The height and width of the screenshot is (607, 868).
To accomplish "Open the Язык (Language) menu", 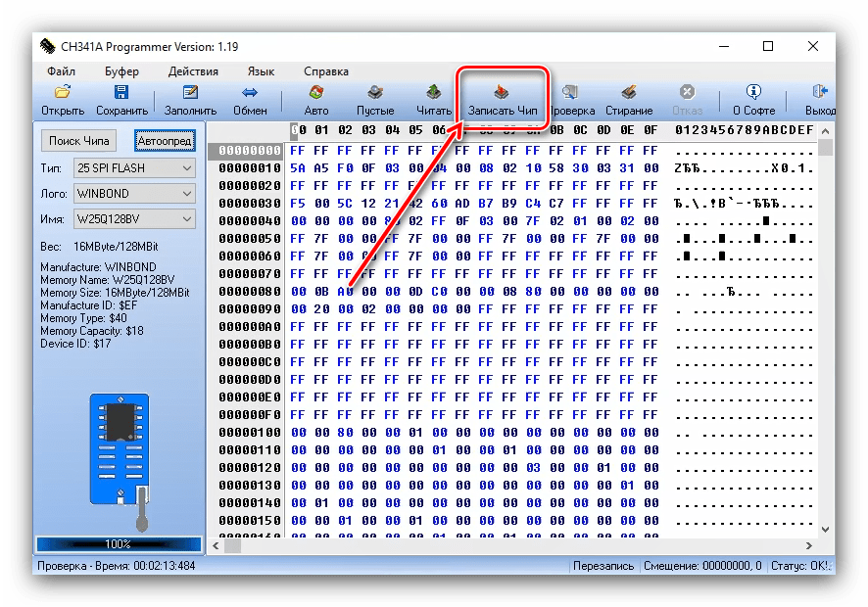I will pyautogui.click(x=261, y=71).
